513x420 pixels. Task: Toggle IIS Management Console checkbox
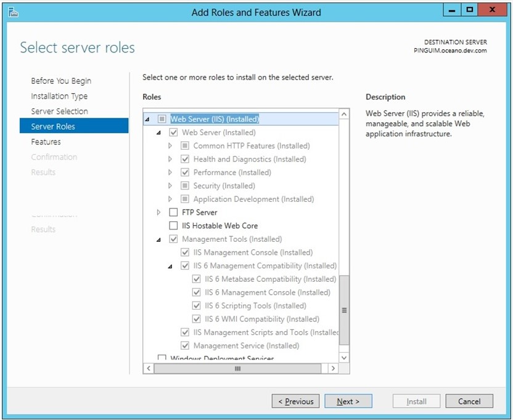(185, 252)
